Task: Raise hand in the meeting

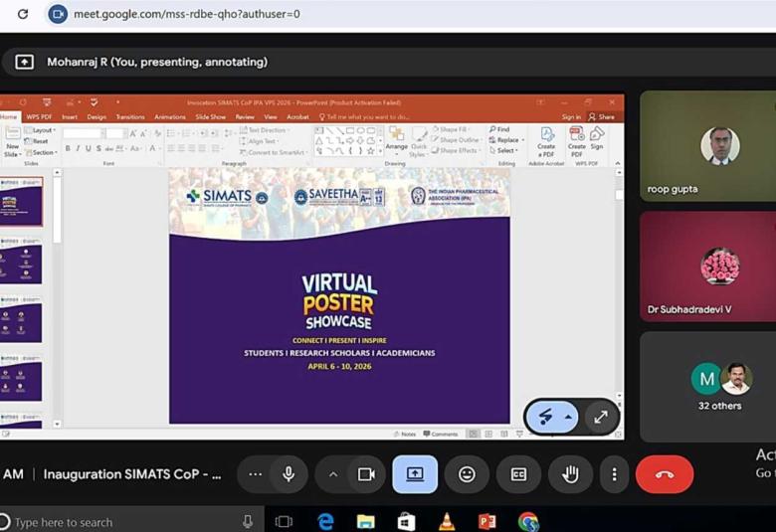Action: [570, 474]
